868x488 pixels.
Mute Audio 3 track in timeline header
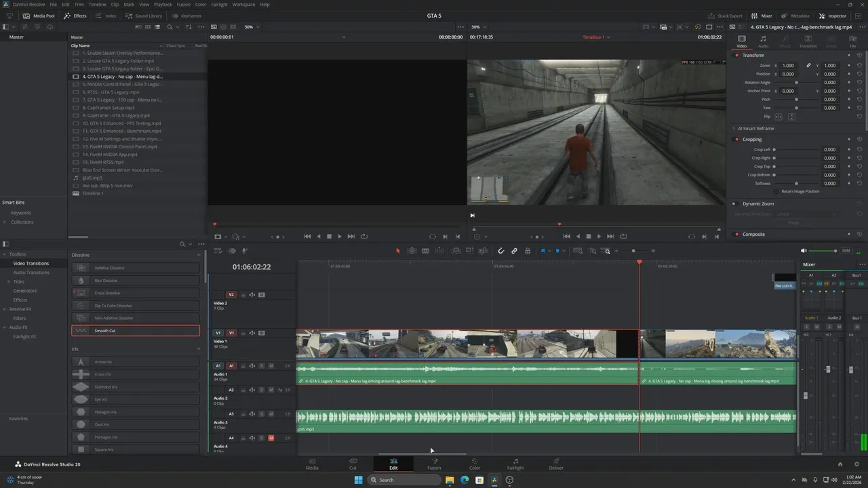(271, 414)
